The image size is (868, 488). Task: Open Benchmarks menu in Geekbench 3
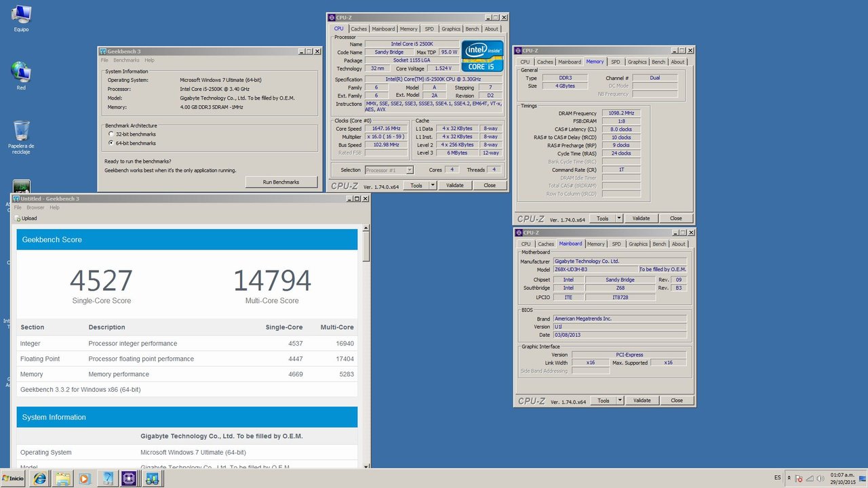click(126, 60)
